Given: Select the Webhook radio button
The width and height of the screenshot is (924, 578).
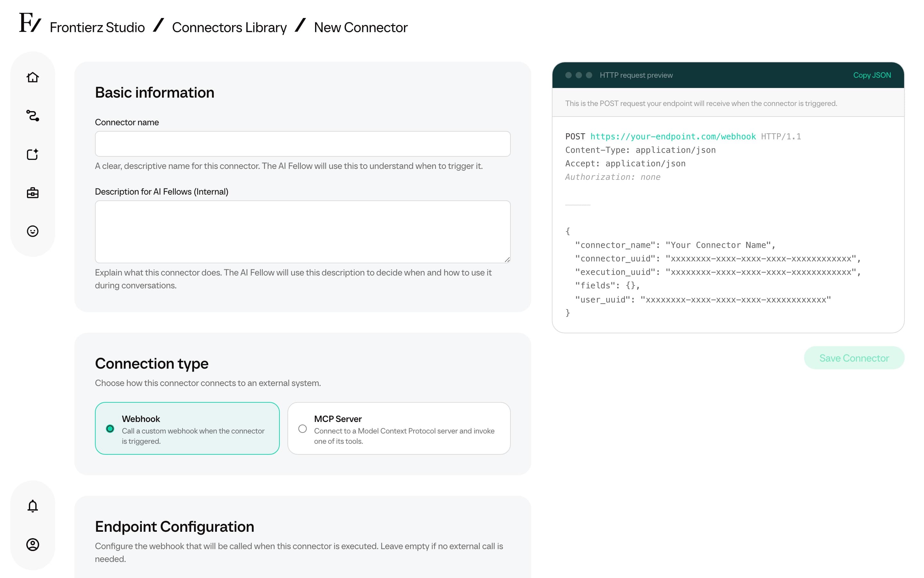Looking at the screenshot, I should point(110,429).
